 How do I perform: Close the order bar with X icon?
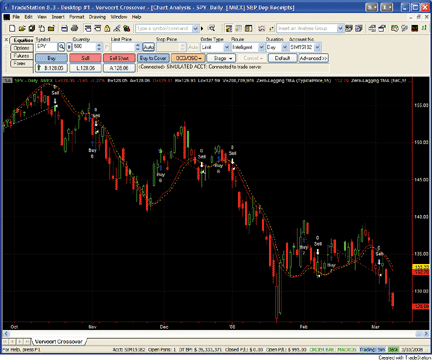[6, 40]
